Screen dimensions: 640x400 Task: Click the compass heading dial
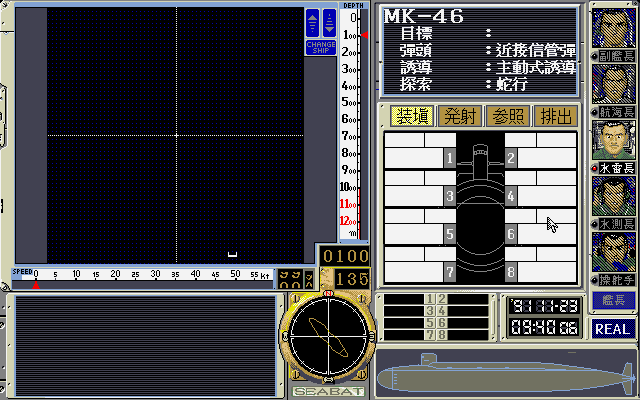329,344
